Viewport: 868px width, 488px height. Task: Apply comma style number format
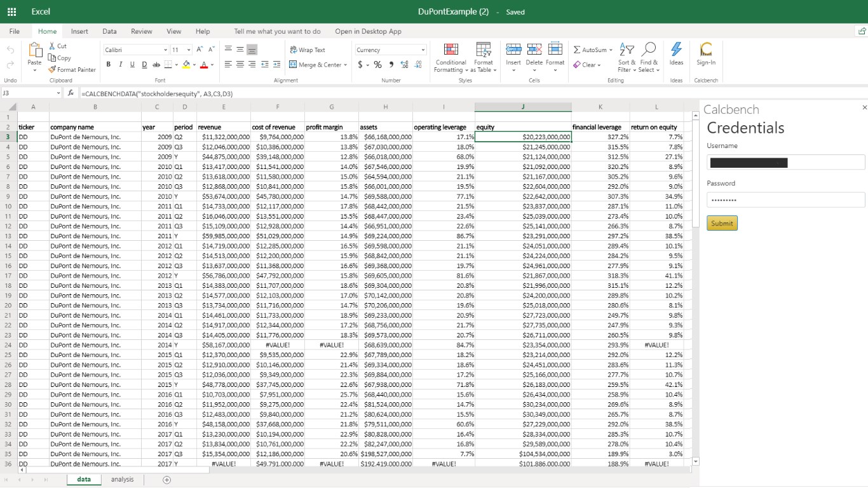tap(391, 65)
